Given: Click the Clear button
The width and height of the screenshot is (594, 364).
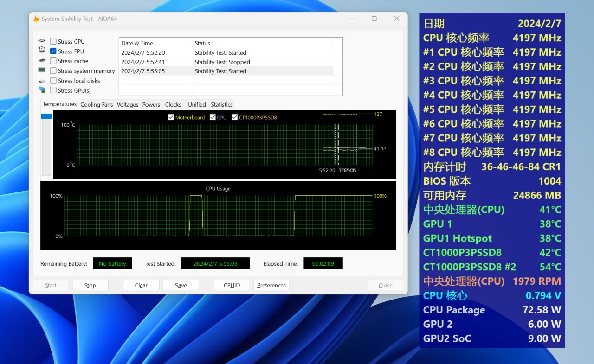Looking at the screenshot, I should [141, 285].
